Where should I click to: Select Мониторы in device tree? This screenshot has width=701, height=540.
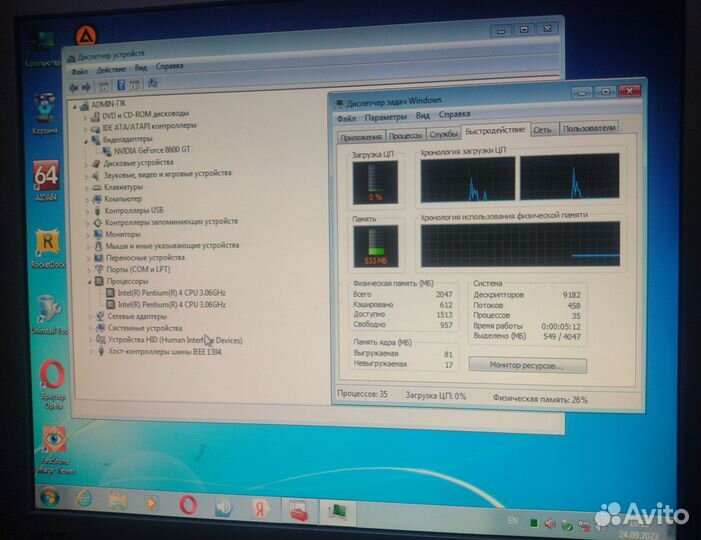coord(123,234)
